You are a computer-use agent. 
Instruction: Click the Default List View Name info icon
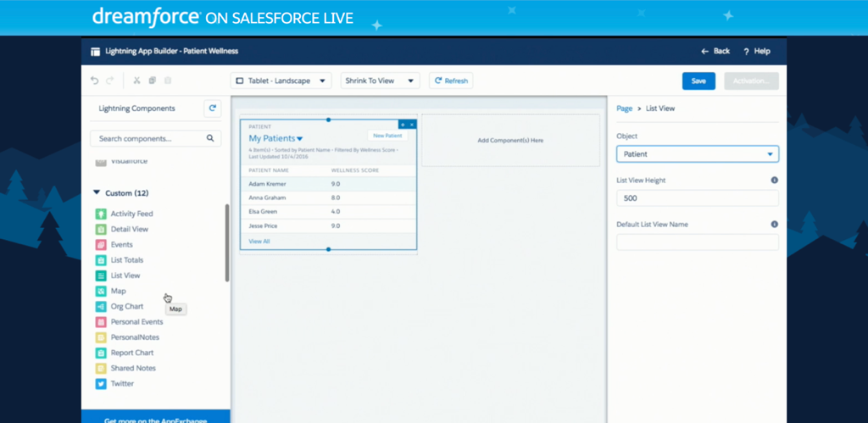pos(775,225)
